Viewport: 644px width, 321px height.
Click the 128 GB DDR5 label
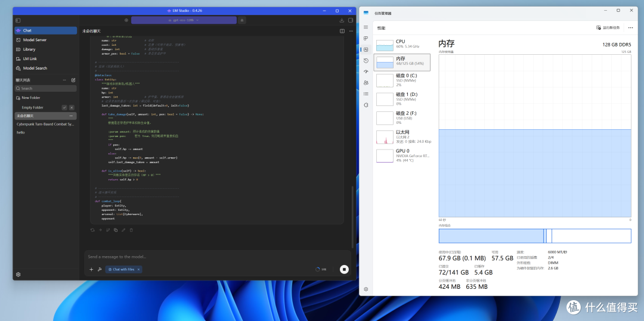(617, 44)
